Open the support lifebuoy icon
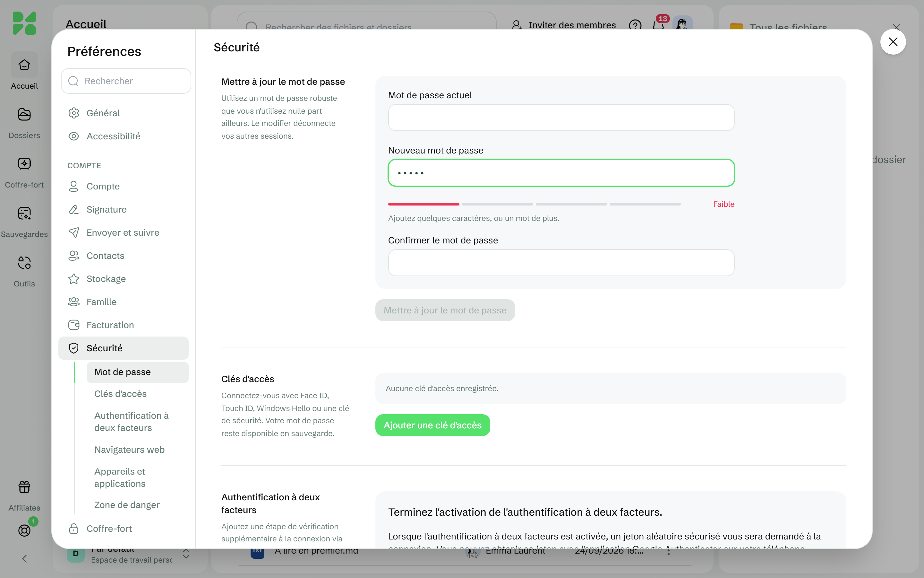The width and height of the screenshot is (924, 578). (24, 530)
